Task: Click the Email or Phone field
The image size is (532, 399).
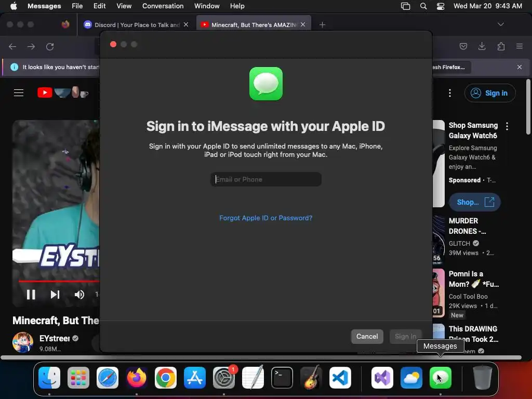Action: pyautogui.click(x=266, y=179)
